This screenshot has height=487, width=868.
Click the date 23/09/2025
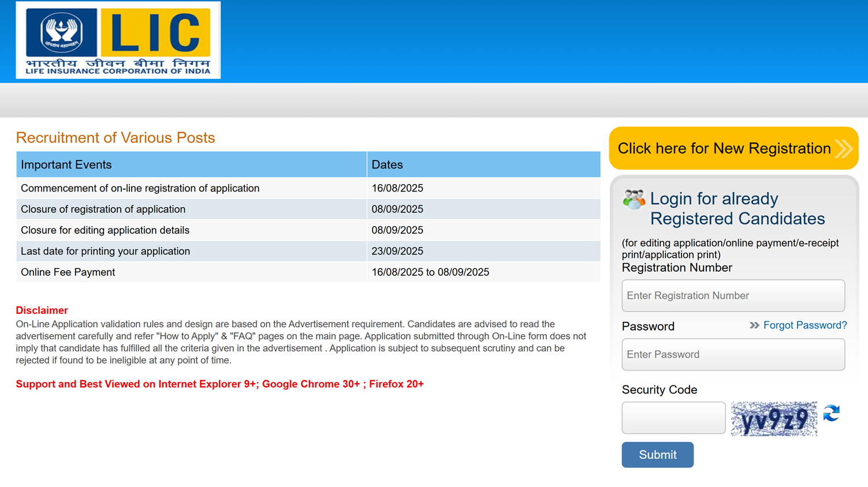397,251
